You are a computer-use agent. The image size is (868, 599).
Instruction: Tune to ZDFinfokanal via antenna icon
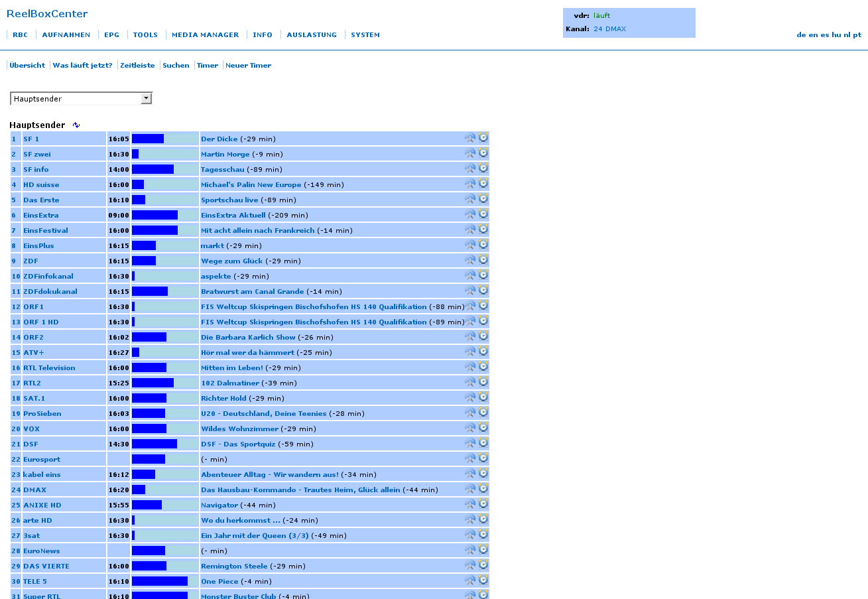(470, 275)
